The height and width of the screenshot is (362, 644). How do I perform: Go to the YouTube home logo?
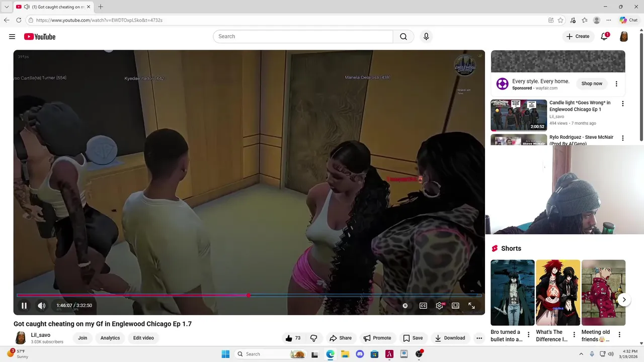tap(39, 36)
